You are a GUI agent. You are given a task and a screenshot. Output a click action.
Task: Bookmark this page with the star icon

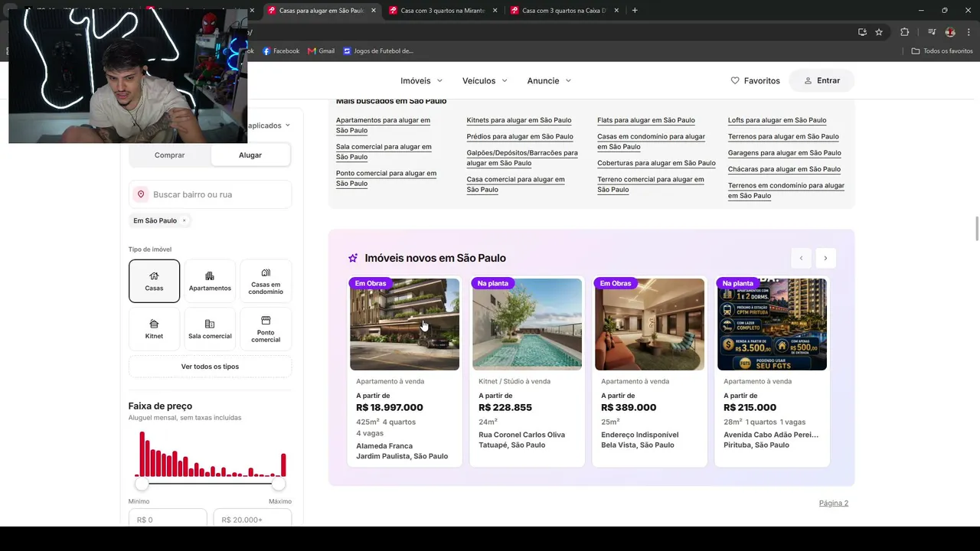(x=879, y=32)
